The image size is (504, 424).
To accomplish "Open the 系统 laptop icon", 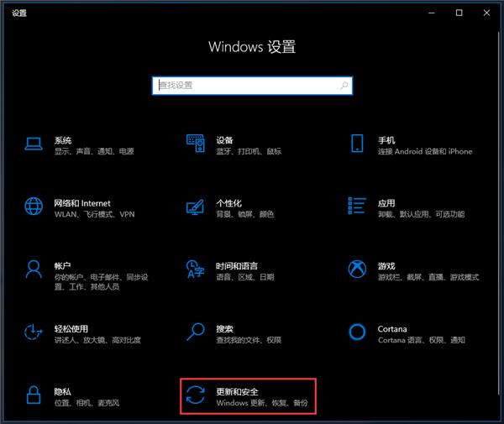I will [x=34, y=144].
